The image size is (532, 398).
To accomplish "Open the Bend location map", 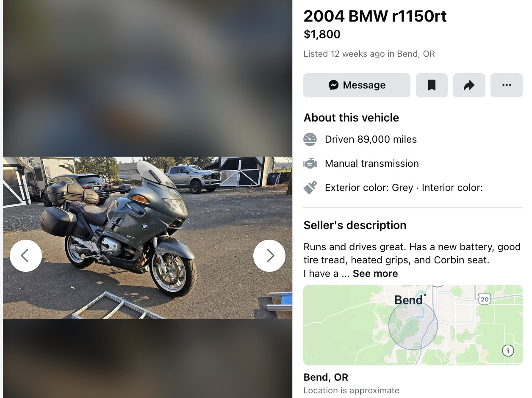I will point(413,325).
